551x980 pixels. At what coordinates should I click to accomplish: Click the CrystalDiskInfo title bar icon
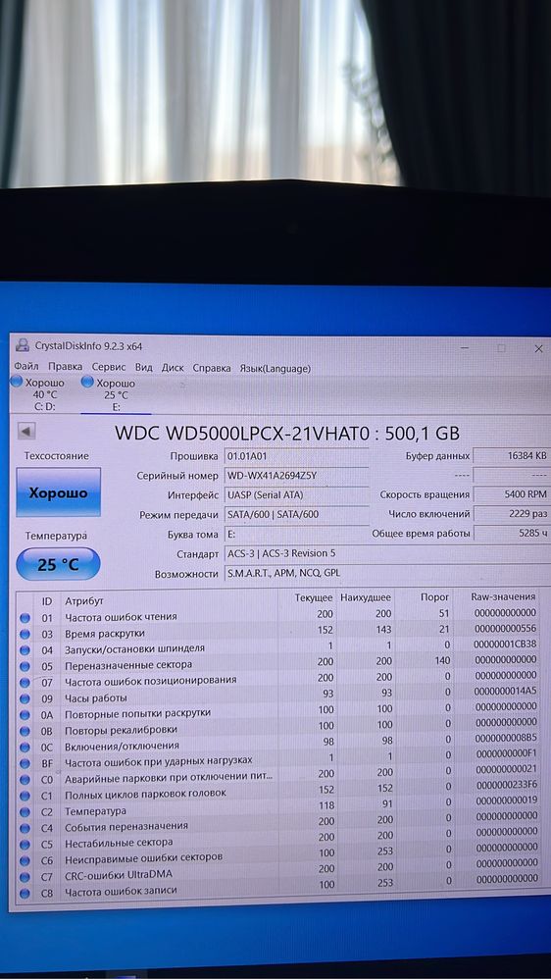23,345
